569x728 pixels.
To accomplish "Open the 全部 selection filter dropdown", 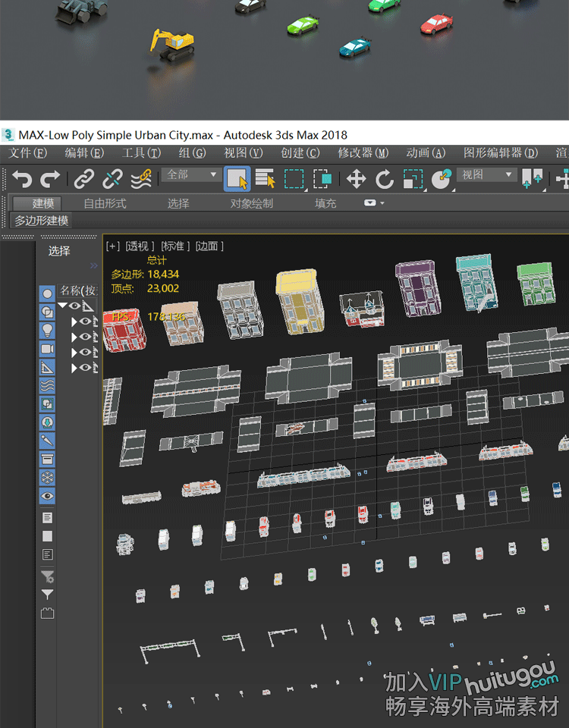I will tap(191, 175).
